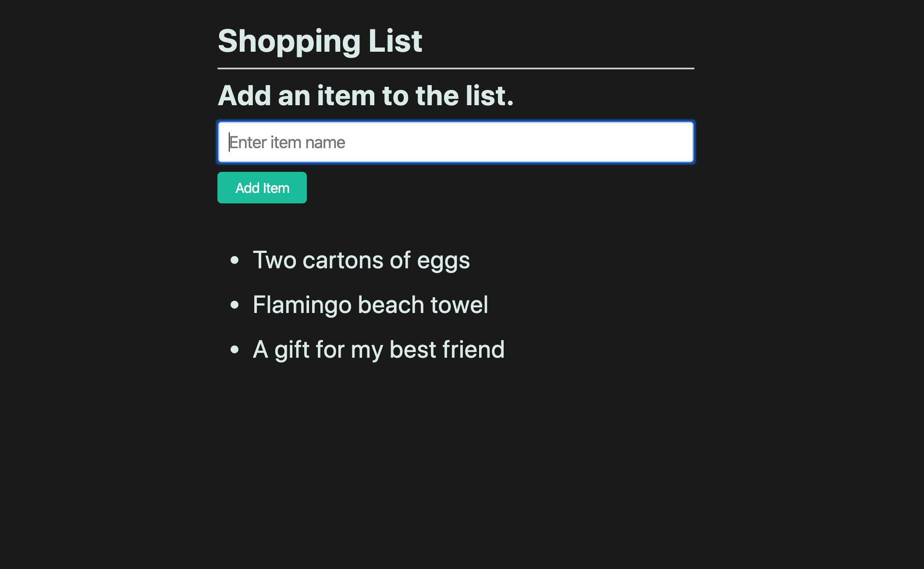Click the horizontal divider under Shopping List
This screenshot has width=924, height=569.
pos(456,68)
